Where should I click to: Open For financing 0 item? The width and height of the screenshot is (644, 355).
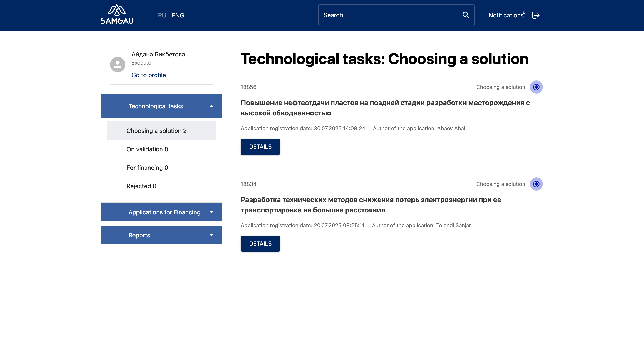coord(147,168)
